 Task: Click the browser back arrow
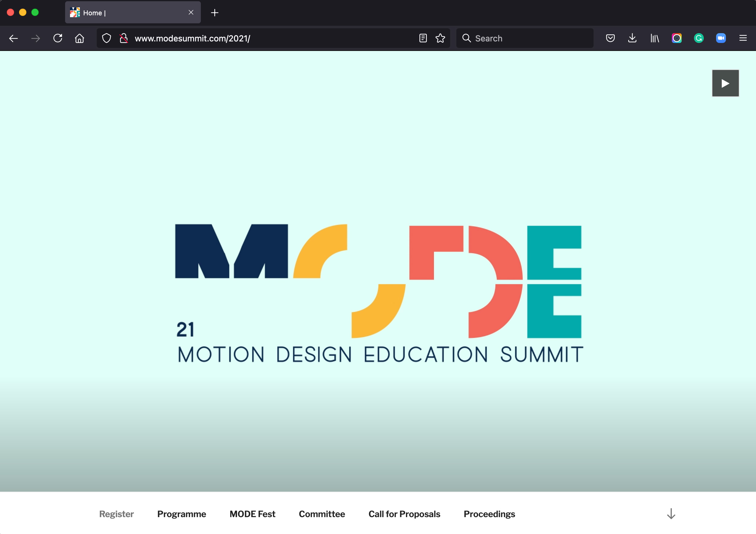click(14, 38)
